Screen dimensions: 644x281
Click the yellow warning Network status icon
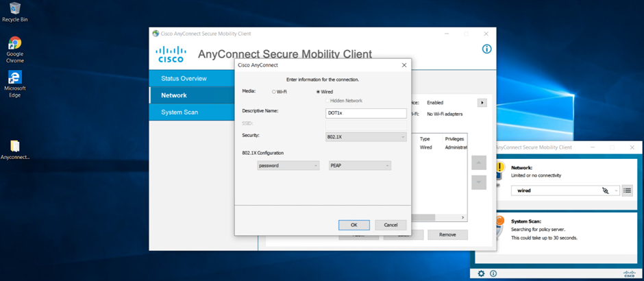(x=500, y=167)
